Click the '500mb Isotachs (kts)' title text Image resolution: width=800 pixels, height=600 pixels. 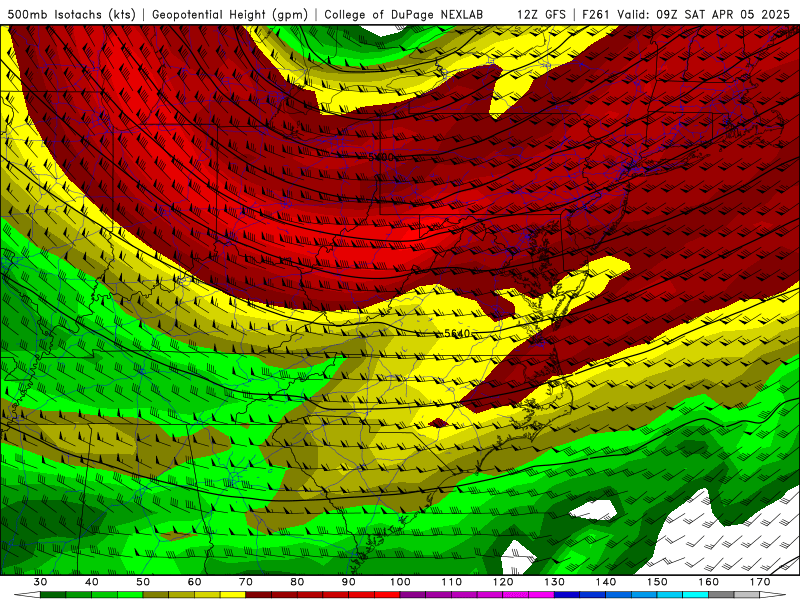71,15
